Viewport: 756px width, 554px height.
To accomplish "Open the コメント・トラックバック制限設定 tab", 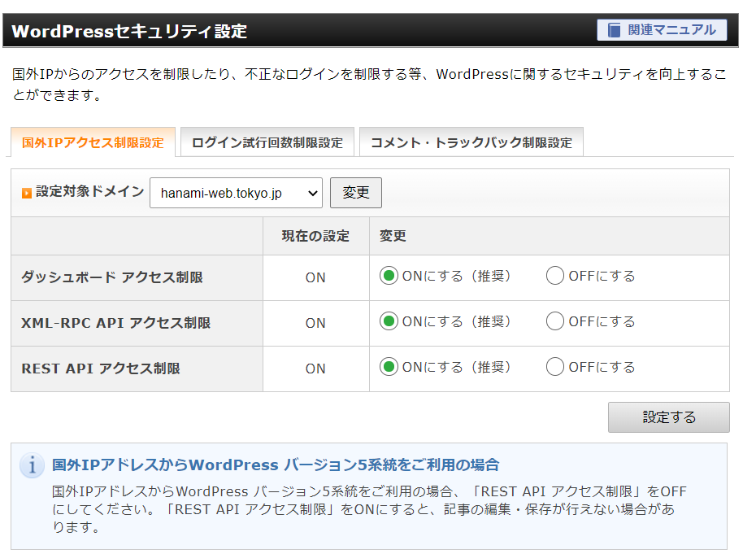I will coord(471,142).
